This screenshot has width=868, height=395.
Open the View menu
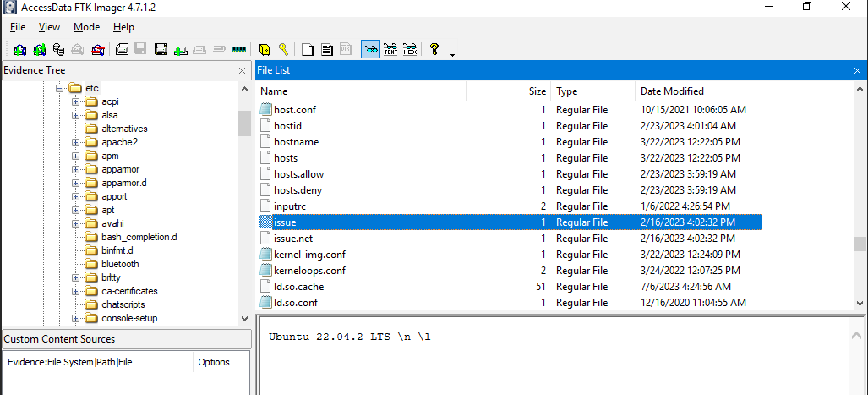(49, 27)
